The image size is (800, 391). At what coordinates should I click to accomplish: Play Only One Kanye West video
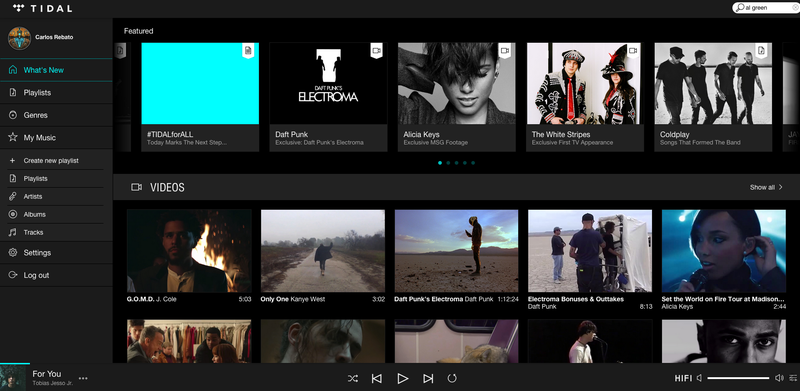[x=323, y=251]
